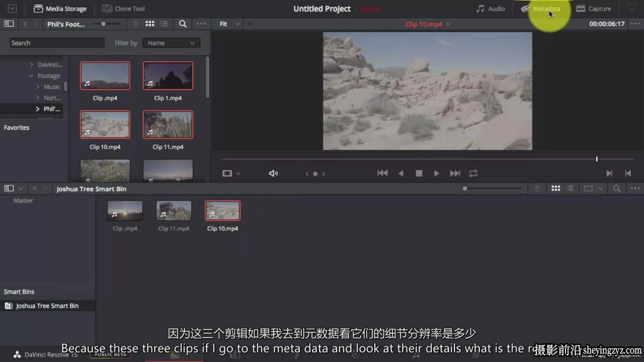
Task: Open the media pool options ellipsis menu
Action: (634, 189)
